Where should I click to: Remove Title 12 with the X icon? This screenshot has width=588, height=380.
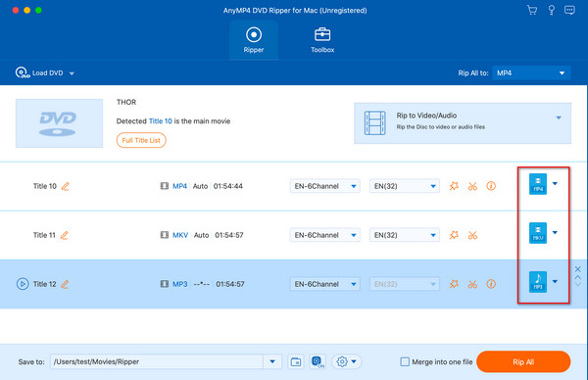(578, 269)
